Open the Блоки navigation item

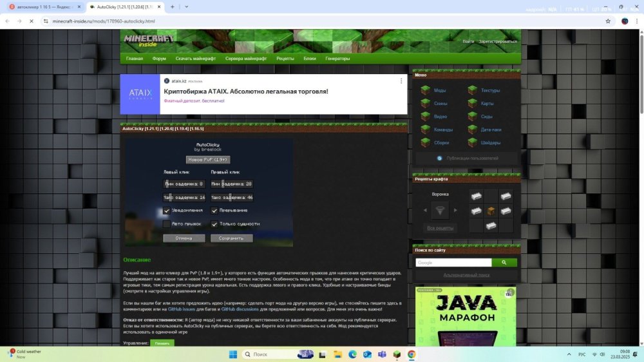click(310, 59)
